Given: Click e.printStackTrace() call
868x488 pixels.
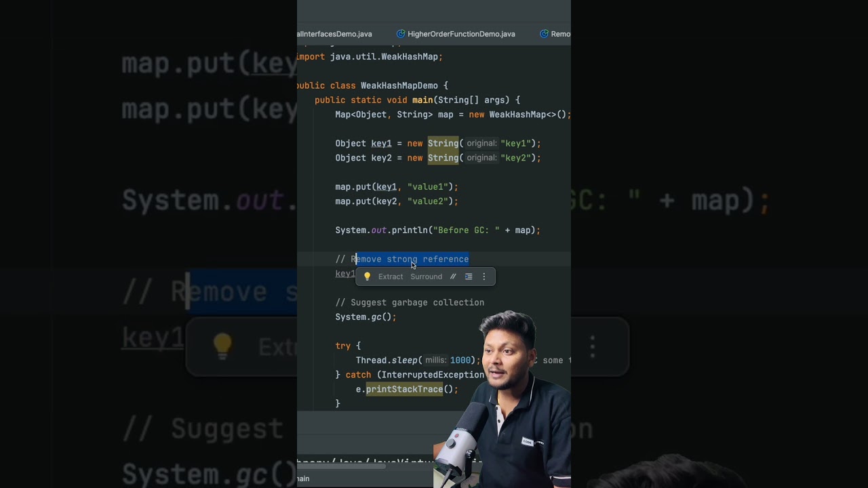Looking at the screenshot, I should click(407, 389).
